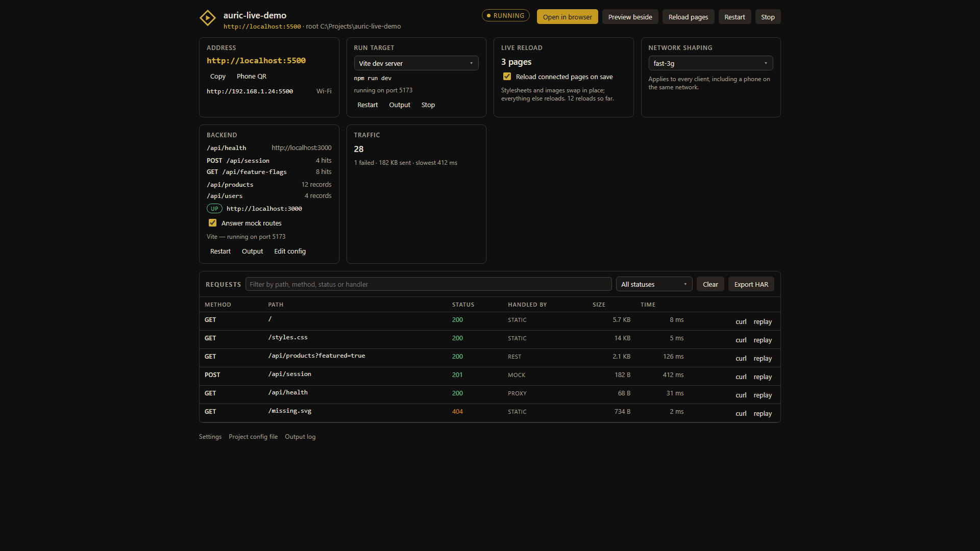
Task: Select the POST /api/session backend route
Action: click(269, 161)
